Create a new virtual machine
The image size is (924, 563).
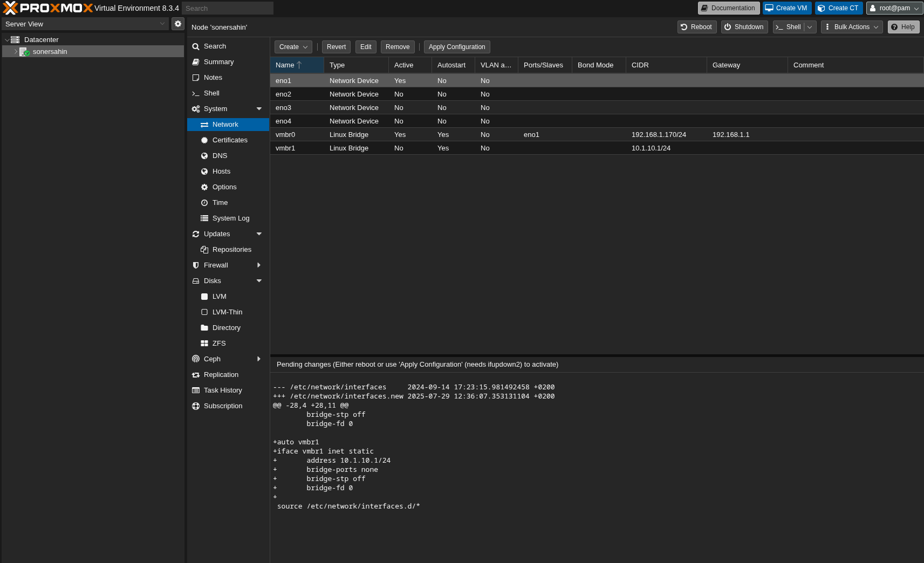pos(786,8)
